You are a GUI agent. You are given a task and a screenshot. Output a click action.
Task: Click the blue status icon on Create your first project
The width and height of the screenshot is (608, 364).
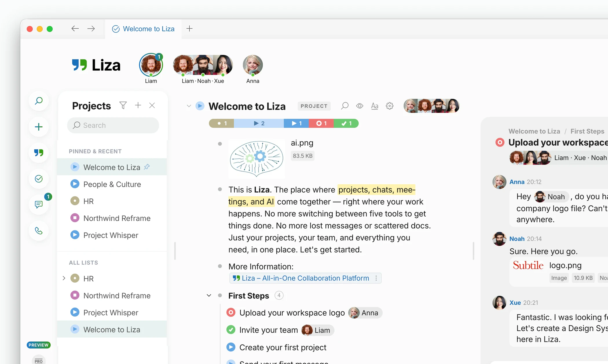231,347
